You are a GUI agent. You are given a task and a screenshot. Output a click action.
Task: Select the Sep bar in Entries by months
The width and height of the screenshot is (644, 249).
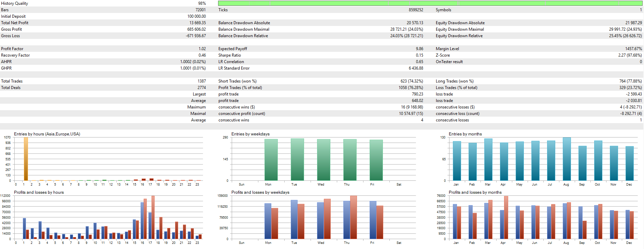tap(582, 163)
